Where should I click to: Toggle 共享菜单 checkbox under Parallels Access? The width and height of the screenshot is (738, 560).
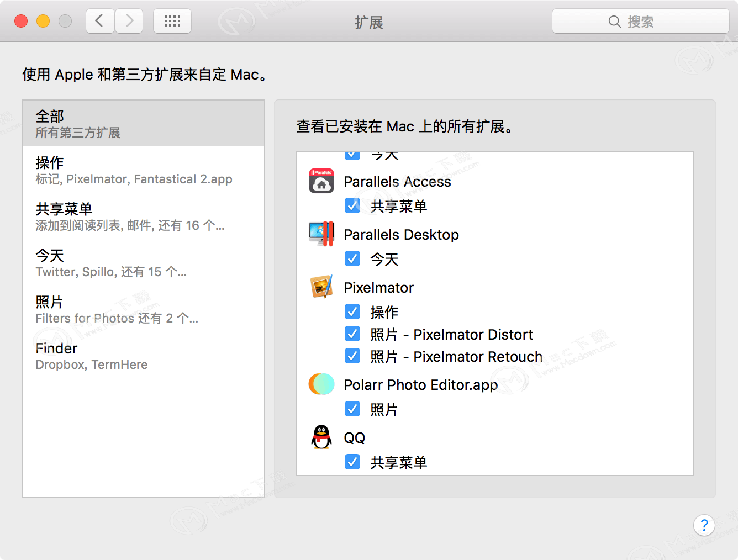point(352,205)
